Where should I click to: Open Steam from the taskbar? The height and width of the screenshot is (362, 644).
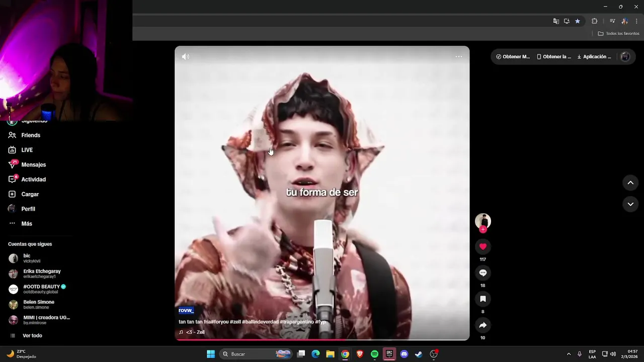pyautogui.click(x=419, y=354)
